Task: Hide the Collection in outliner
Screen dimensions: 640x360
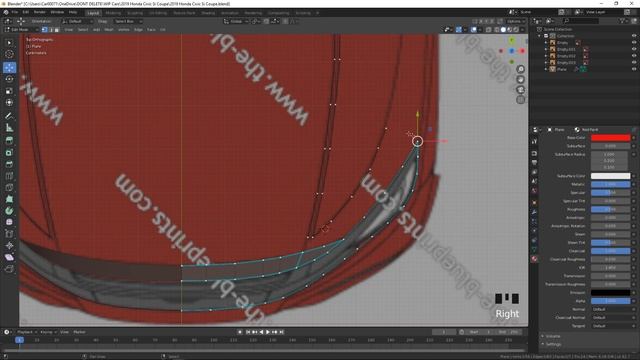Action: (x=634, y=36)
